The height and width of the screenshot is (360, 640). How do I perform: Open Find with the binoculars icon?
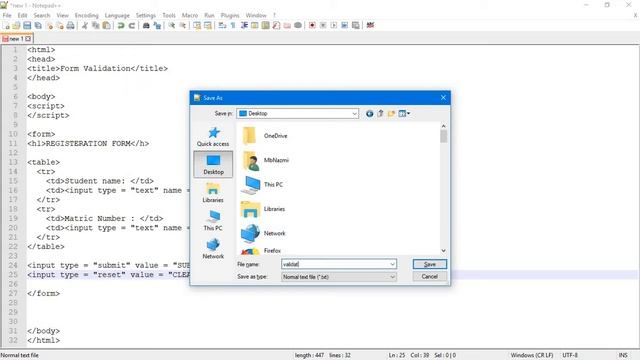(146, 25)
